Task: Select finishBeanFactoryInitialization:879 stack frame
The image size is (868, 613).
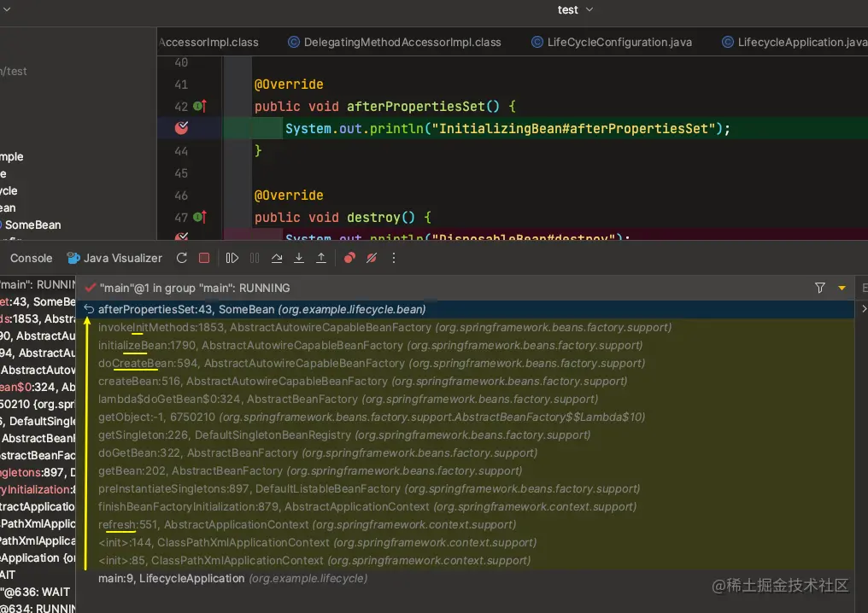Action: coord(465,507)
